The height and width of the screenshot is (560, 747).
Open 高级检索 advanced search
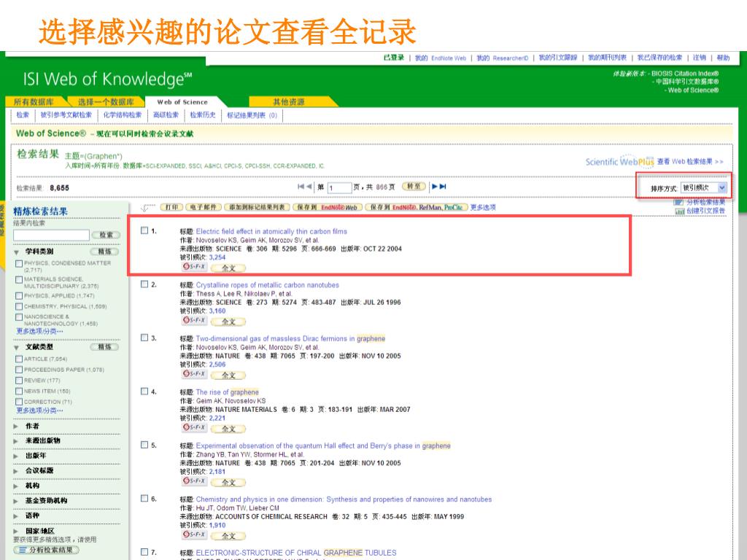pos(166,115)
